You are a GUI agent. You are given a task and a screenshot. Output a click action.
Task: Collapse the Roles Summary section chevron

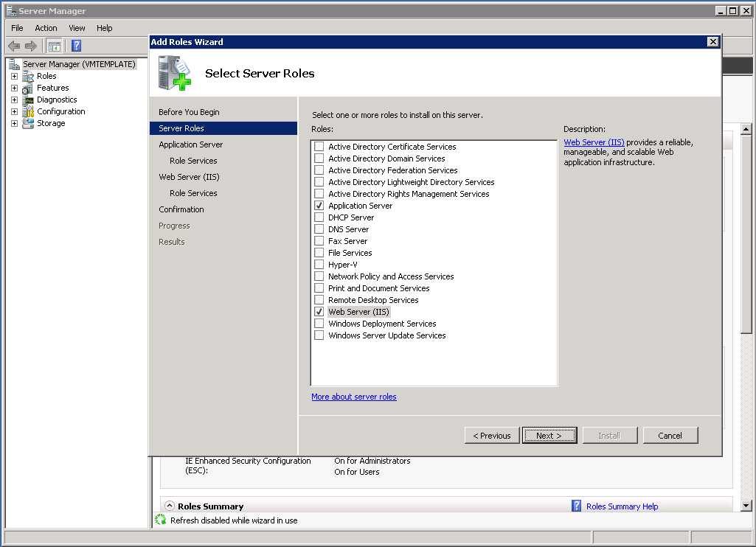[x=169, y=506]
